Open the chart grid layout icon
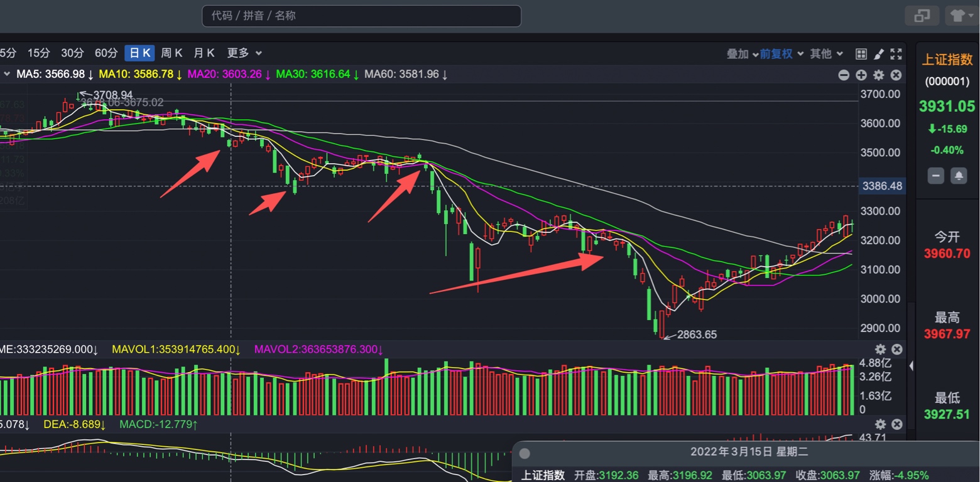980x482 pixels. coord(861,54)
